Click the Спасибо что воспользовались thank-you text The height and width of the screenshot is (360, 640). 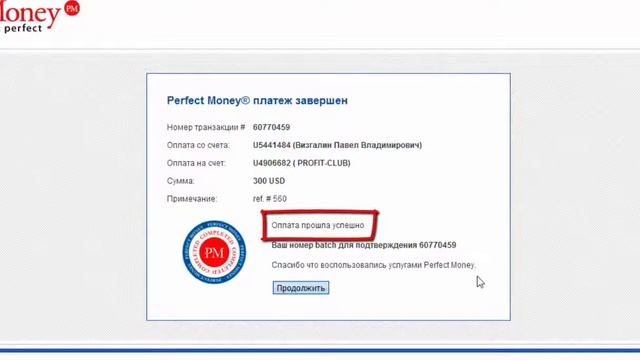(x=373, y=265)
